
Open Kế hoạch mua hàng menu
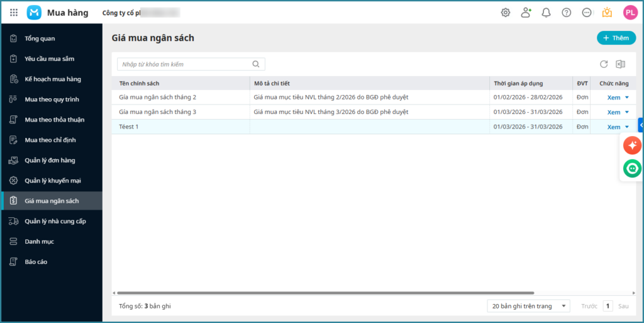point(52,79)
